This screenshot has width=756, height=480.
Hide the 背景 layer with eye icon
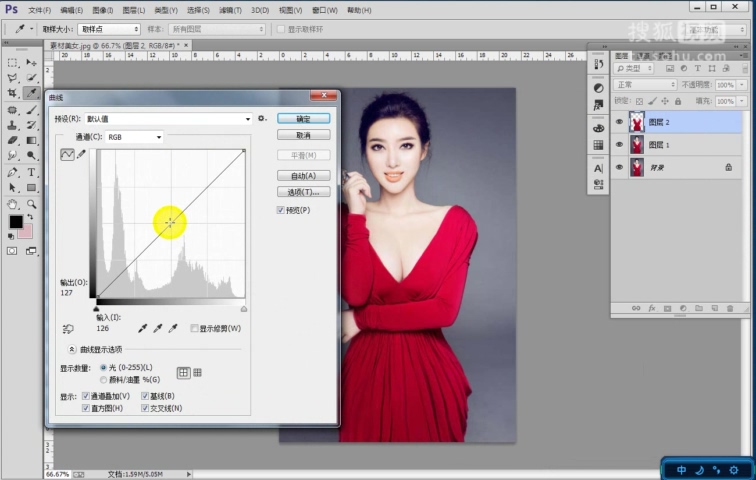620,167
